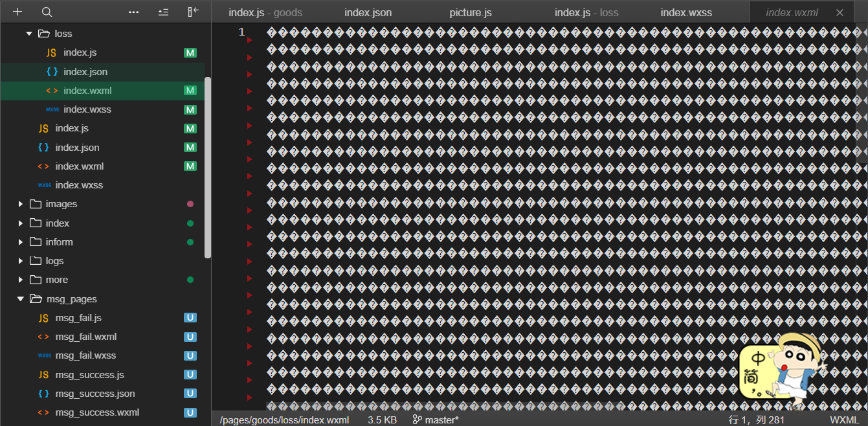Screen dimensions: 868x426
Task: Open the three-dots more options menu
Action: 133,12
